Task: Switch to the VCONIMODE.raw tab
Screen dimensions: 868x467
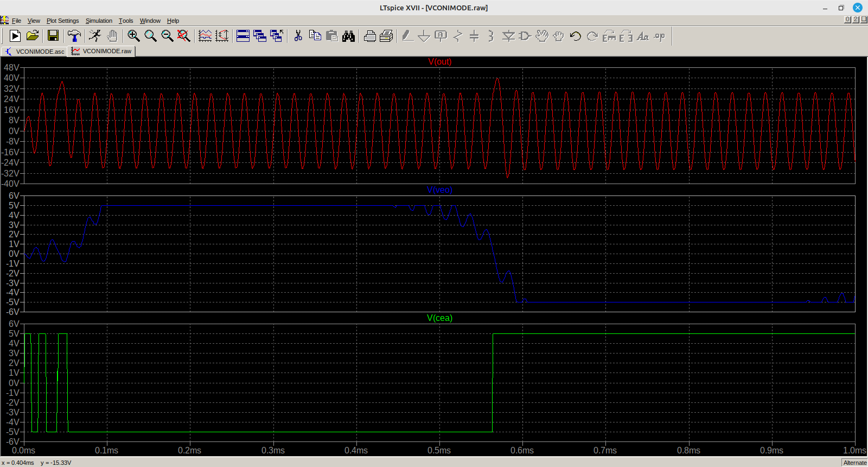Action: [101, 51]
